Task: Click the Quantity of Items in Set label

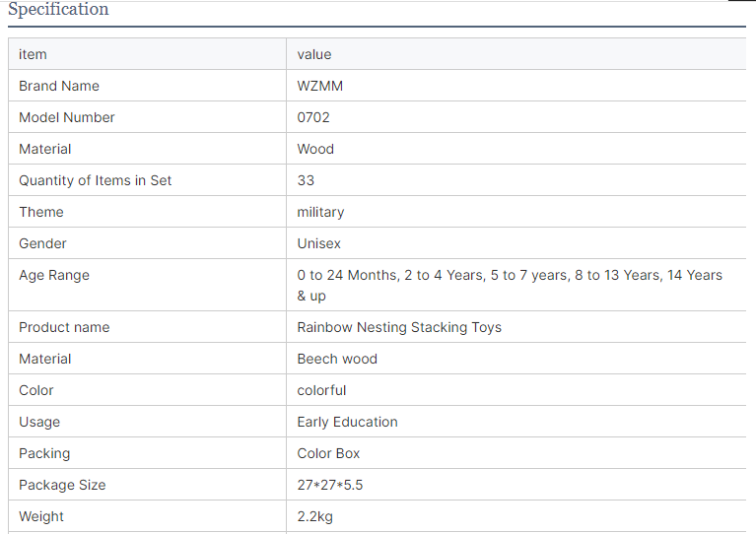Action: tap(95, 180)
